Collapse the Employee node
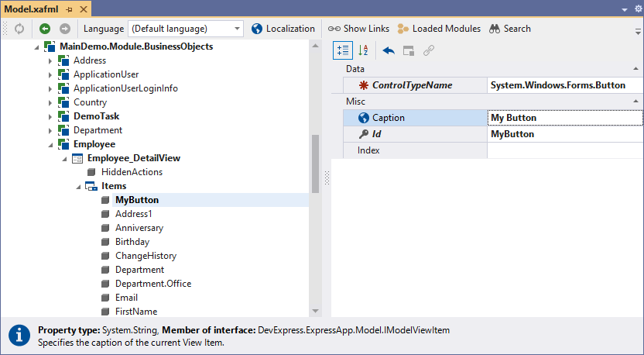The width and height of the screenshot is (644, 355). point(50,145)
